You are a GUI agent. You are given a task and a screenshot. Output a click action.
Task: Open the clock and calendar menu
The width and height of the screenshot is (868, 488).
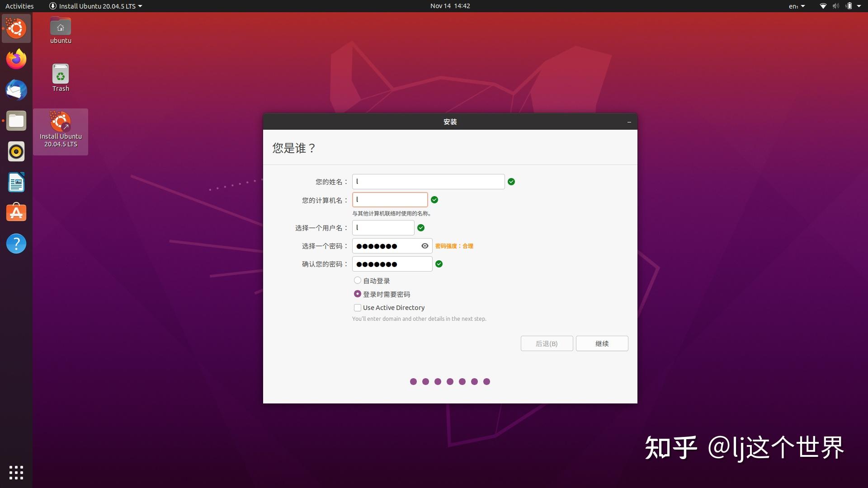coord(449,6)
